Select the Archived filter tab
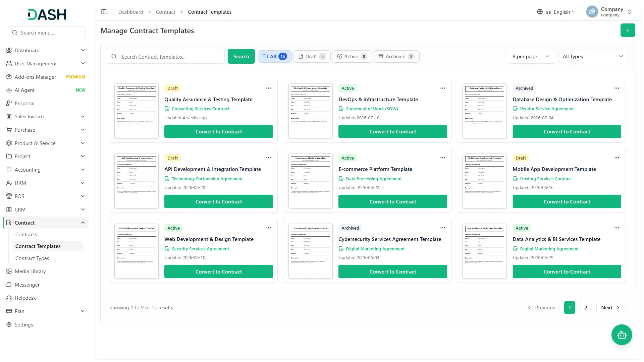 point(396,56)
